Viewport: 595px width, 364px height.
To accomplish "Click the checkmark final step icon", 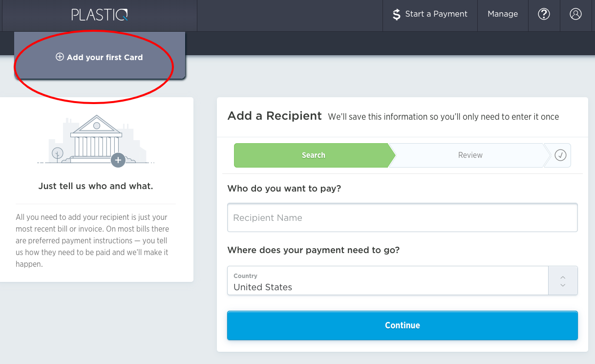I will coord(560,155).
